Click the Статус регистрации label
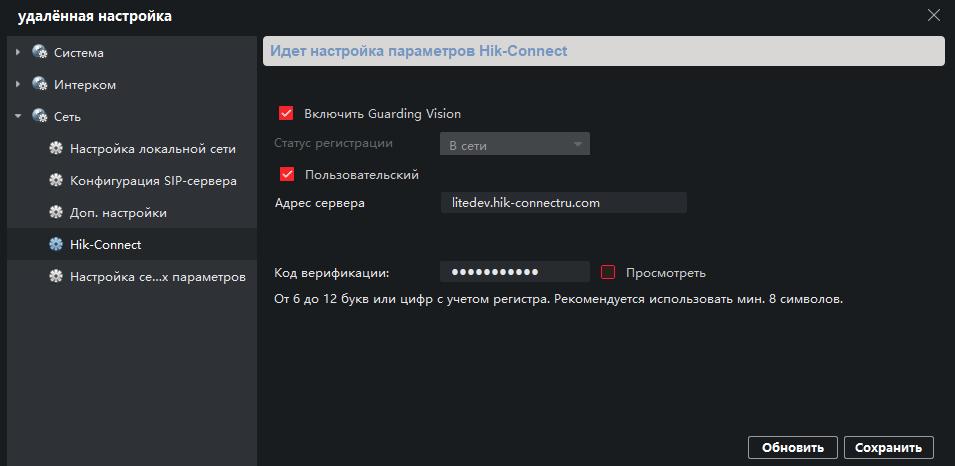This screenshot has height=466, width=955. (x=333, y=143)
